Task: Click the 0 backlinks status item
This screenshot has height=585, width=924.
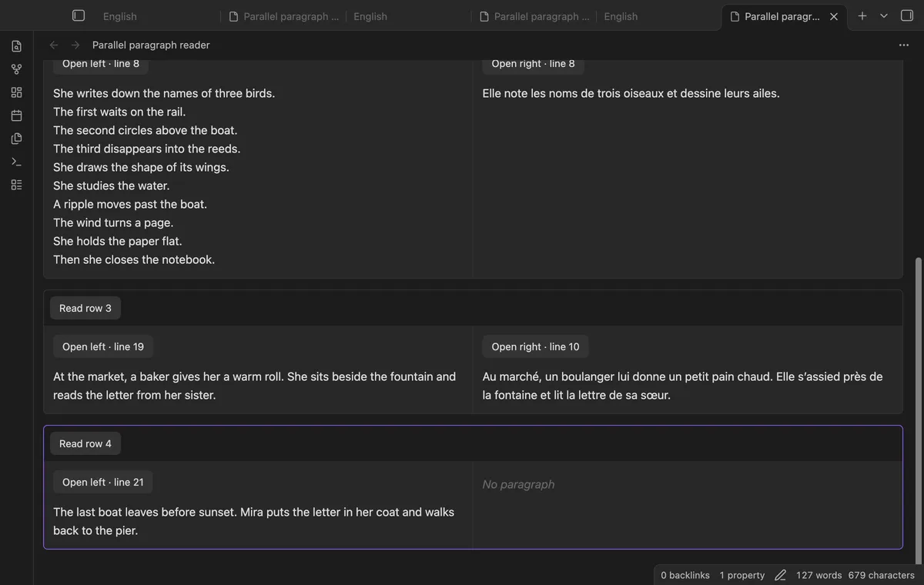Action: 685,575
